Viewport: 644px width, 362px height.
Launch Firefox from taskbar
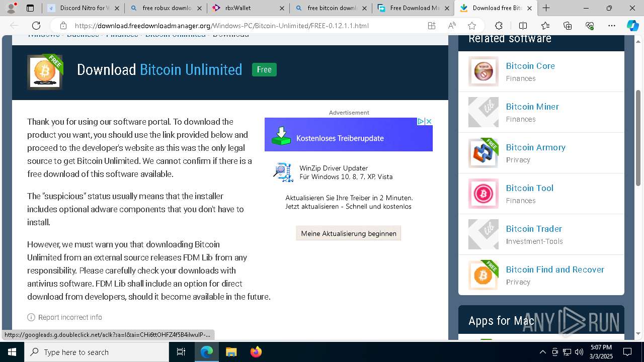coord(256,352)
